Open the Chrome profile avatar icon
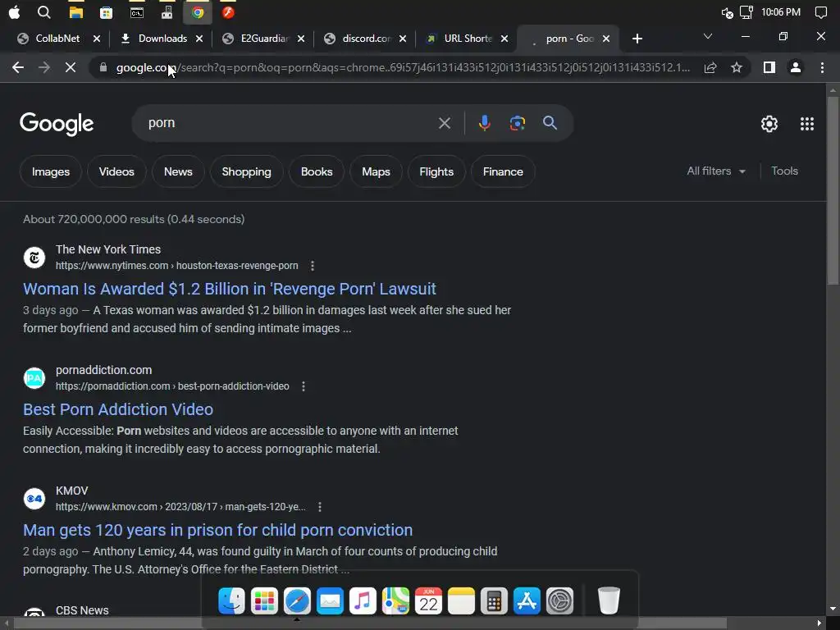 tap(796, 67)
